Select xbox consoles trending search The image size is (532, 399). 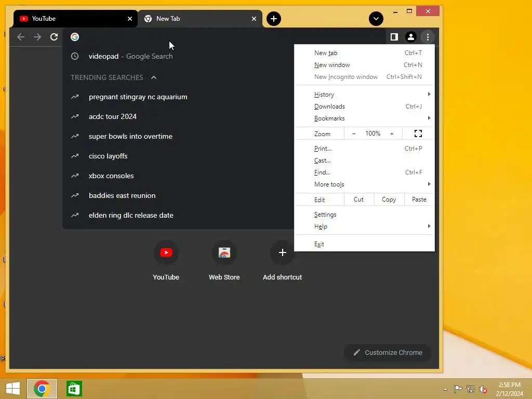[x=178, y=176]
